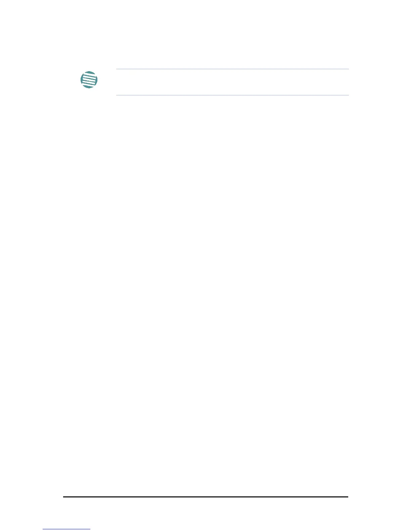Click left end of note box bottom border

[118, 95]
